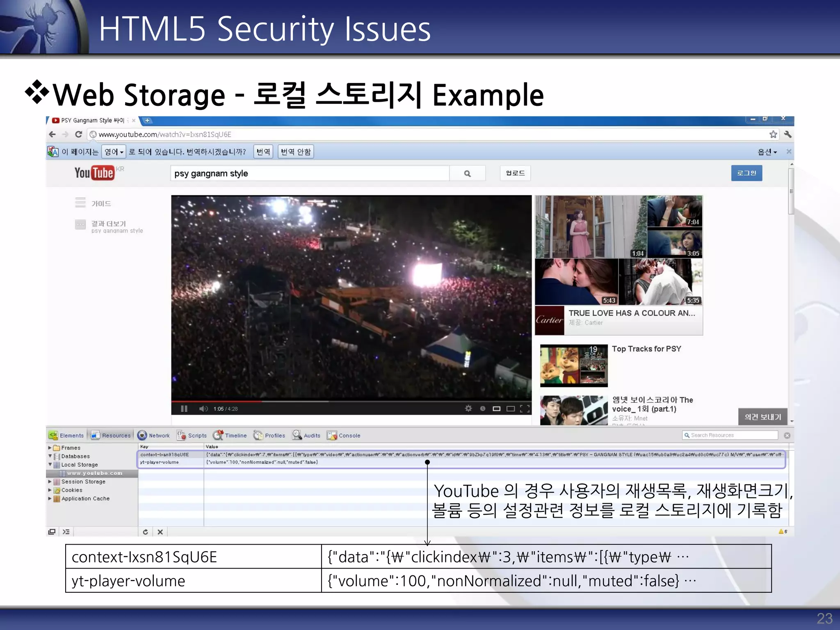This screenshot has height=630, width=840.
Task: Open the 옵션 options dropdown
Action: [x=767, y=152]
